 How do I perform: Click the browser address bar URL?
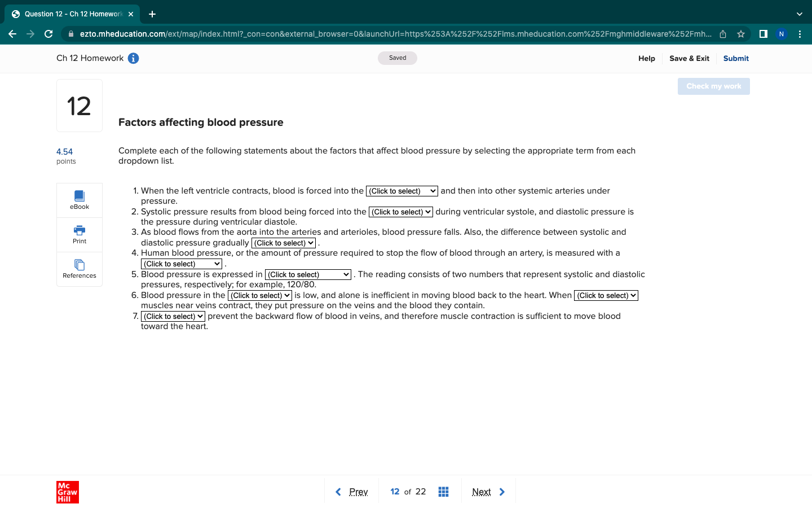tap(395, 34)
